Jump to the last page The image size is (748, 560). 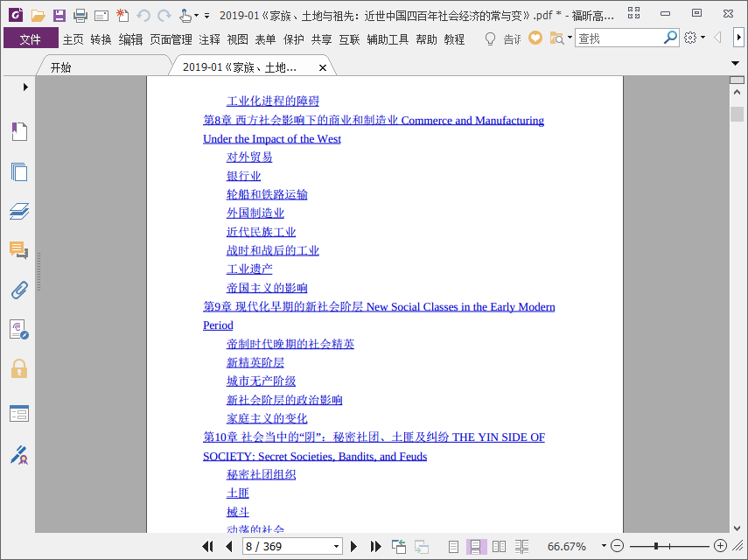375,546
